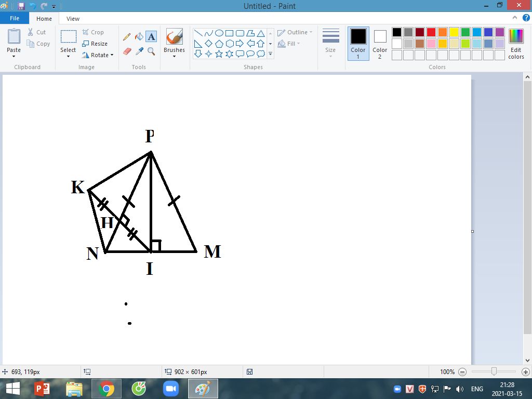This screenshot has width=532, height=399.
Task: Click the Resize button
Action: point(95,44)
